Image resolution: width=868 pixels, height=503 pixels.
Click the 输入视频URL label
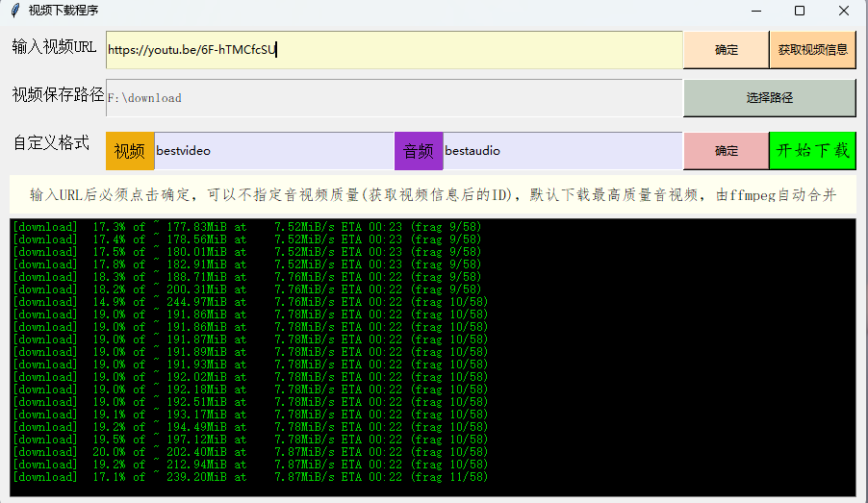tap(54, 46)
